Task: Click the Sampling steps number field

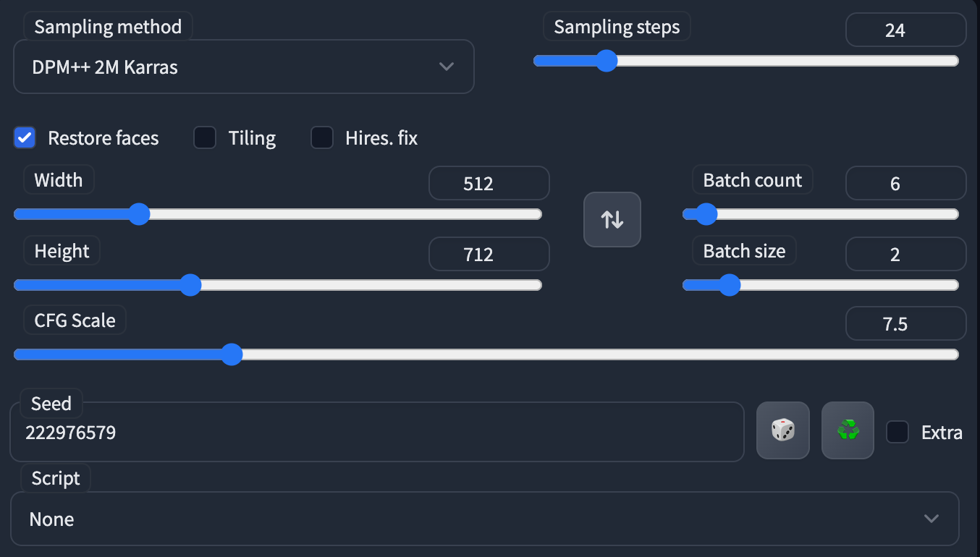Action: tap(906, 30)
